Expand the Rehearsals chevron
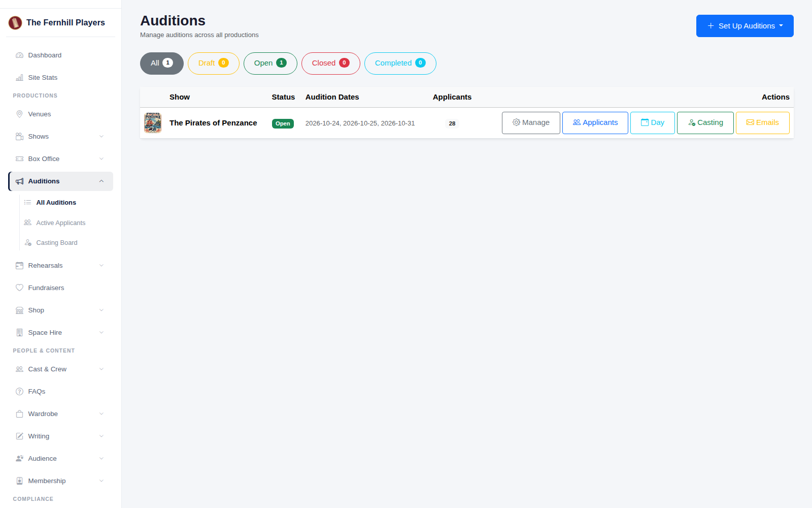 (101, 266)
